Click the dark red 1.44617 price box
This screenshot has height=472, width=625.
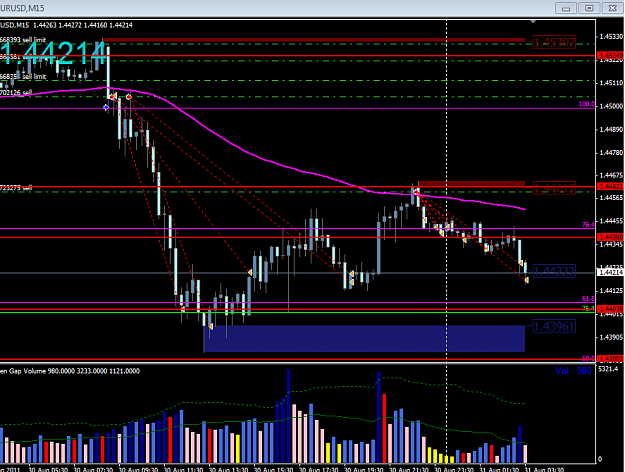pos(554,188)
